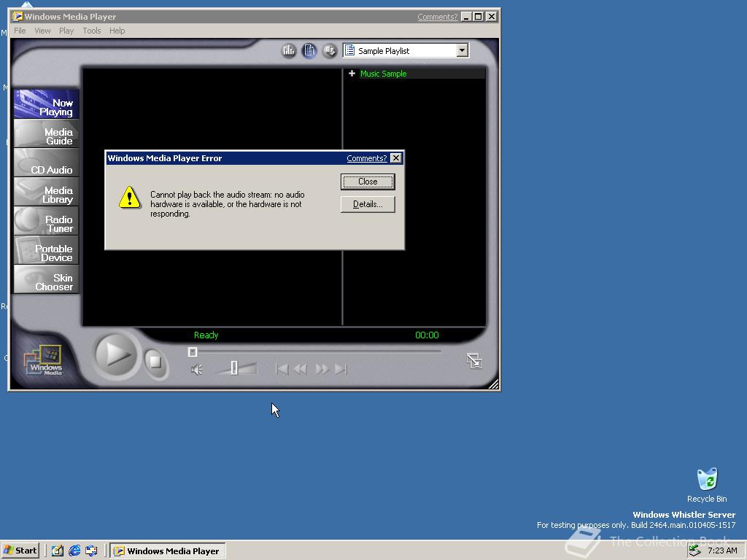This screenshot has height=560, width=747.
Task: Click Comments link in error dialog title
Action: tap(367, 158)
